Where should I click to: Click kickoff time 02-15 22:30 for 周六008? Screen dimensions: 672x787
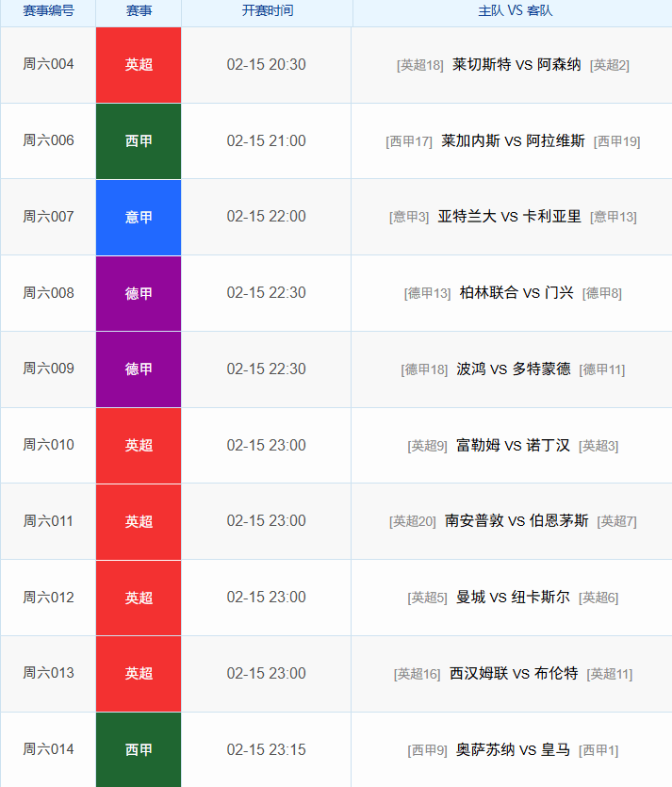[x=267, y=292]
